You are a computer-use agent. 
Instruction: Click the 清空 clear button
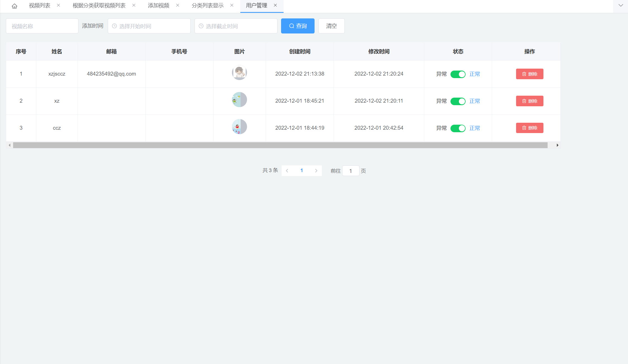pos(331,26)
